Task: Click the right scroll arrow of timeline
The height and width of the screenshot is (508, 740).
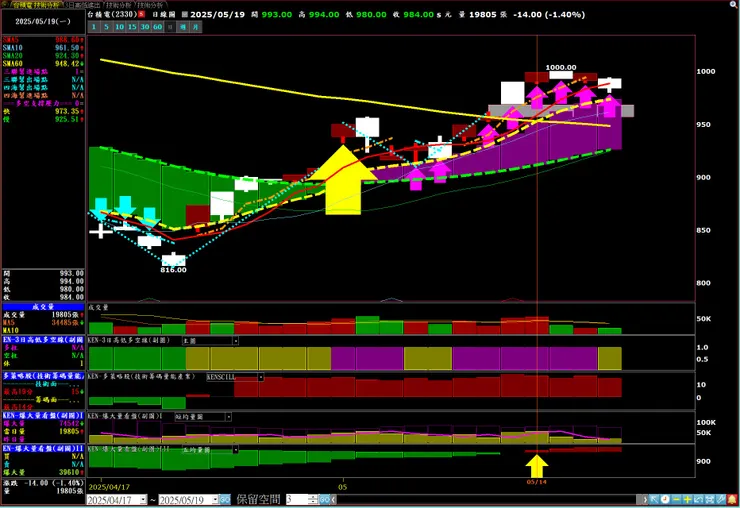Action: (644, 499)
